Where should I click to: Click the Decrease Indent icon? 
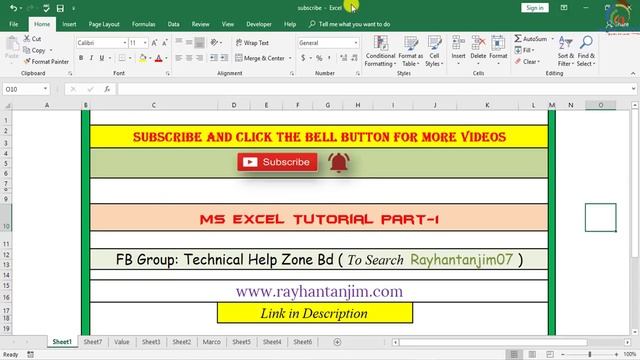[x=213, y=58]
